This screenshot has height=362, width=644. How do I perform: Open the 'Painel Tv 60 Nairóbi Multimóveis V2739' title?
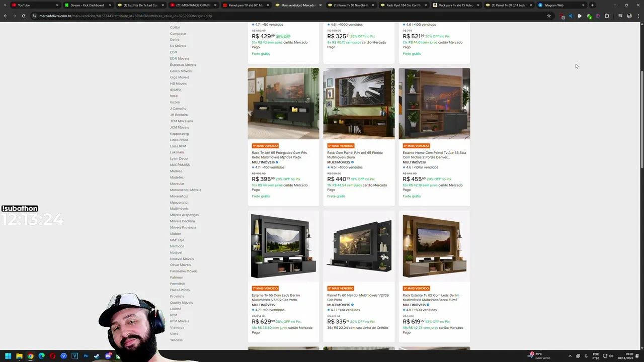point(358,298)
